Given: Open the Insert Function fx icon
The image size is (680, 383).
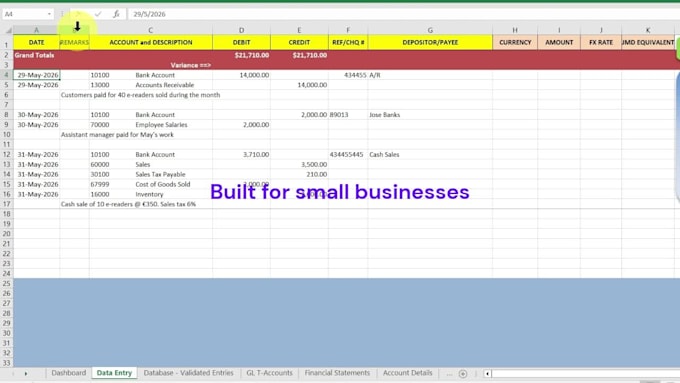Looking at the screenshot, I should click(116, 14).
